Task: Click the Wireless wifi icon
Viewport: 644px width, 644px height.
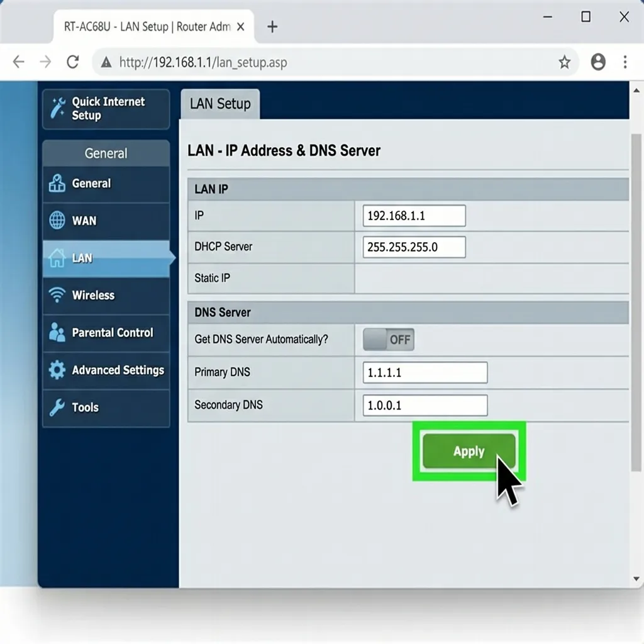Action: coord(57,295)
